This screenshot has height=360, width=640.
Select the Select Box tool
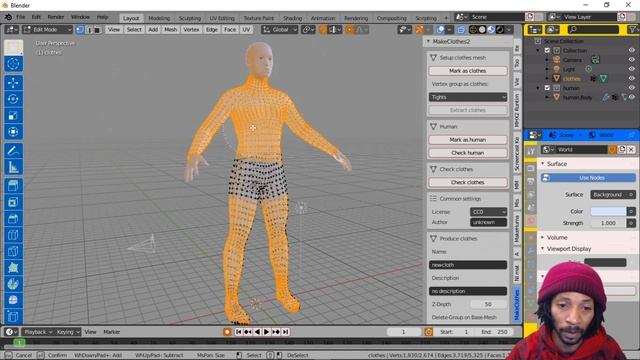coord(13,47)
